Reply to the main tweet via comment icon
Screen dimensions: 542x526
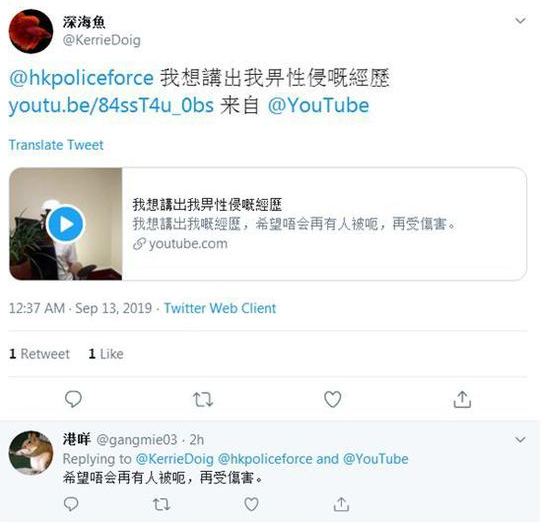point(73,399)
